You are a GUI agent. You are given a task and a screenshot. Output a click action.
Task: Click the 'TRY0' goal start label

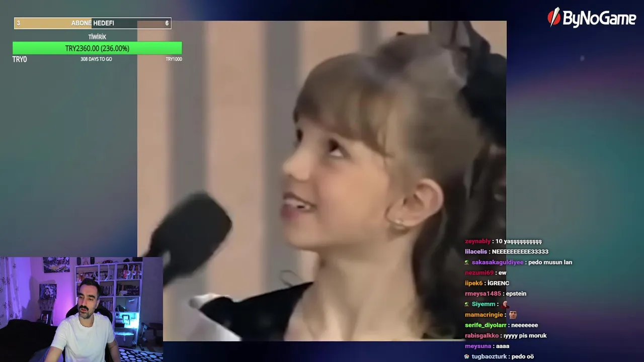[20, 59]
